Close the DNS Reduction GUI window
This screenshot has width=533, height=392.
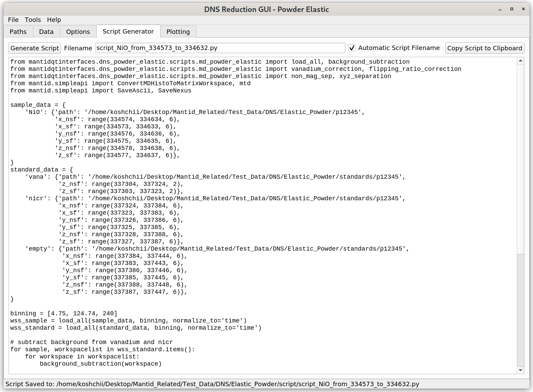[523, 9]
